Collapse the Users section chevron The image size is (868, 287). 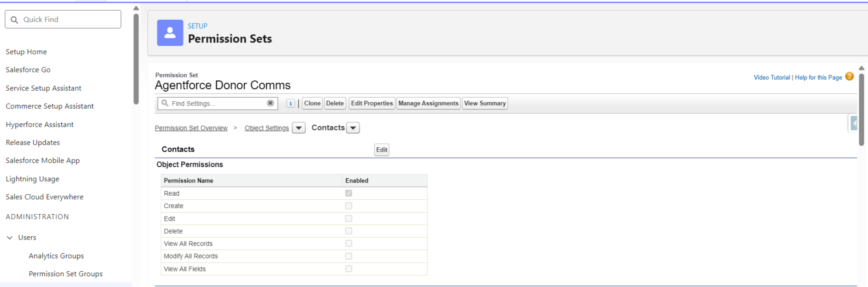(x=10, y=238)
